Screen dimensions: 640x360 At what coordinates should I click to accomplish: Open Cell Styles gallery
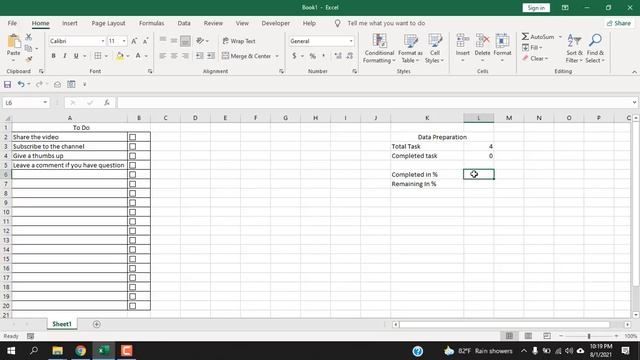[435, 49]
